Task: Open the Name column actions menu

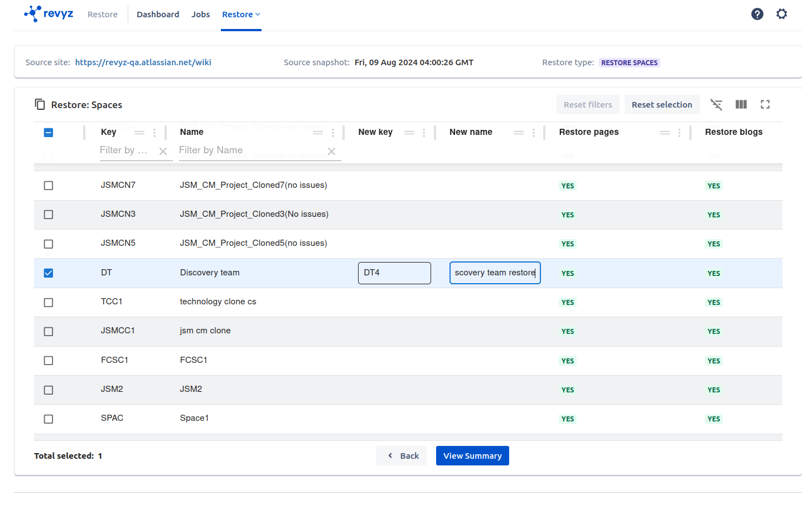Action: [x=333, y=133]
